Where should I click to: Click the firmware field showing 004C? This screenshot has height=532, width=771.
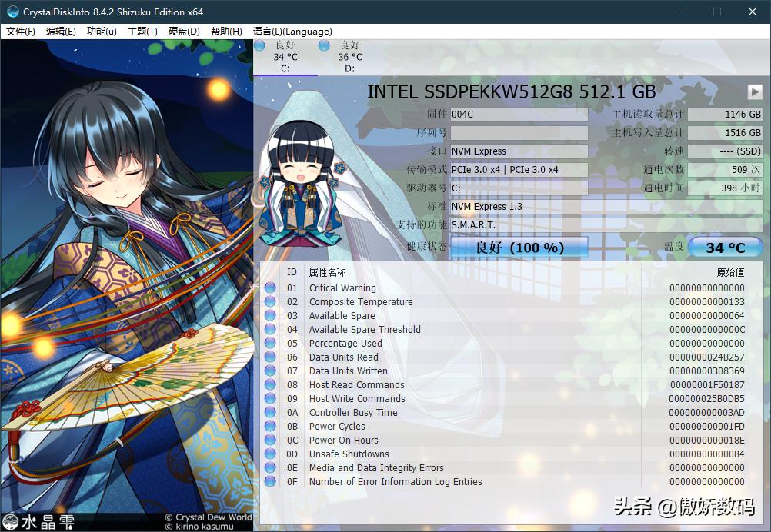(x=519, y=115)
